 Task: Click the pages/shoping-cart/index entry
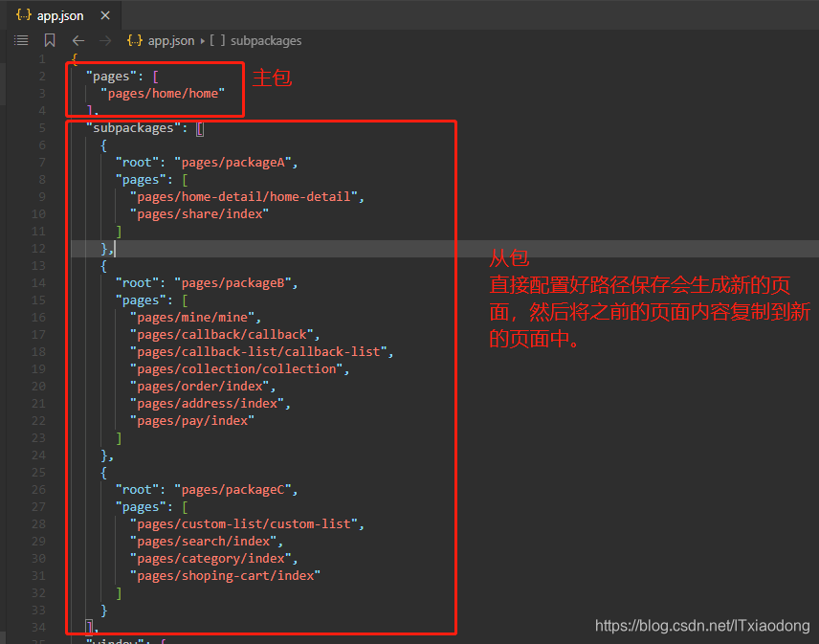225,575
